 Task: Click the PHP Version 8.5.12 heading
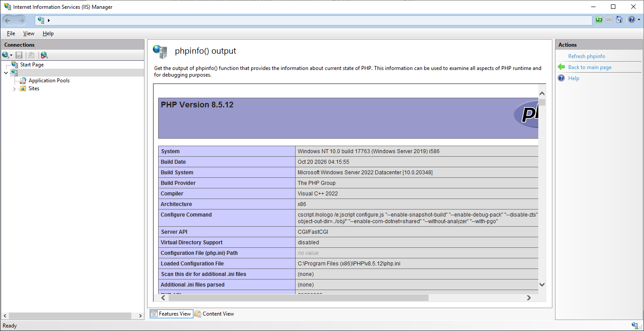point(197,105)
